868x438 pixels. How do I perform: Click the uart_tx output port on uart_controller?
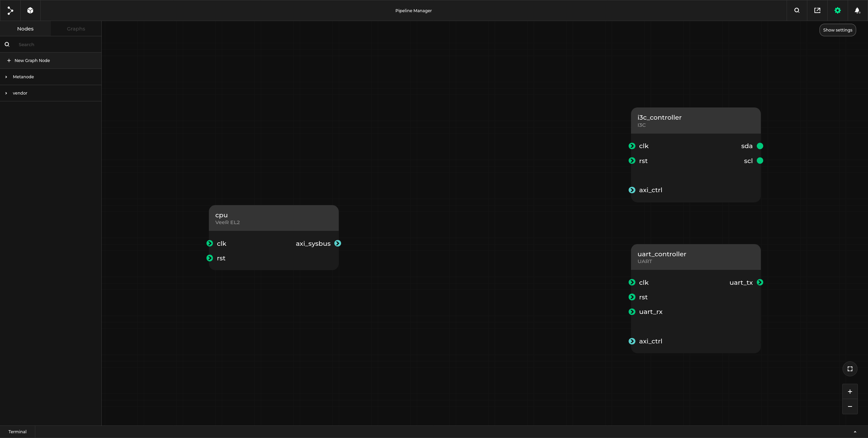tap(760, 282)
